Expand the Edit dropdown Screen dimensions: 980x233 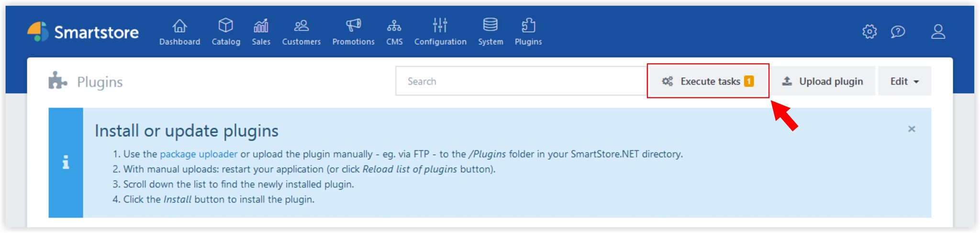point(904,81)
